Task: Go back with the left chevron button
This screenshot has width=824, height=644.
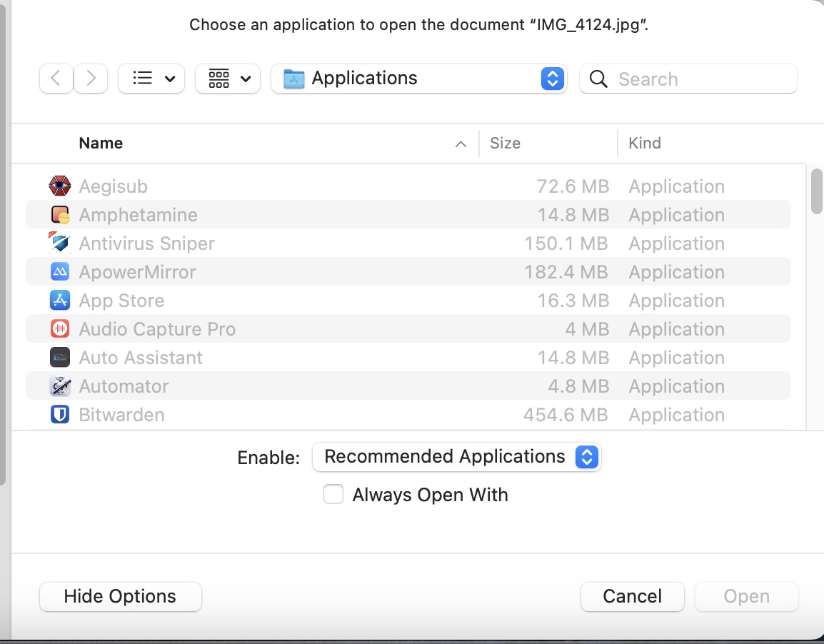Action: pyautogui.click(x=56, y=79)
